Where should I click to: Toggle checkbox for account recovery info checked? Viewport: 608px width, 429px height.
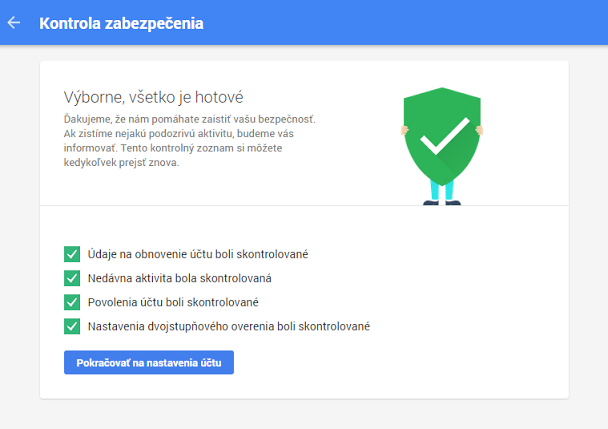71,254
